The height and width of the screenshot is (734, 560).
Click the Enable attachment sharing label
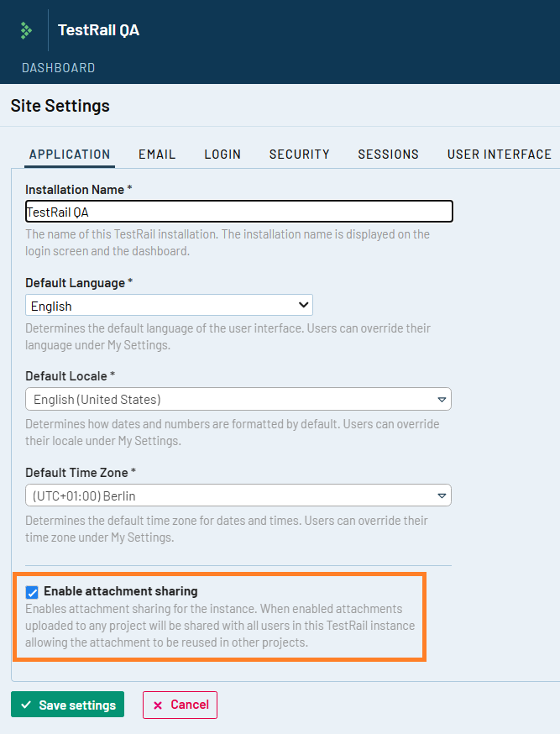[x=121, y=591]
